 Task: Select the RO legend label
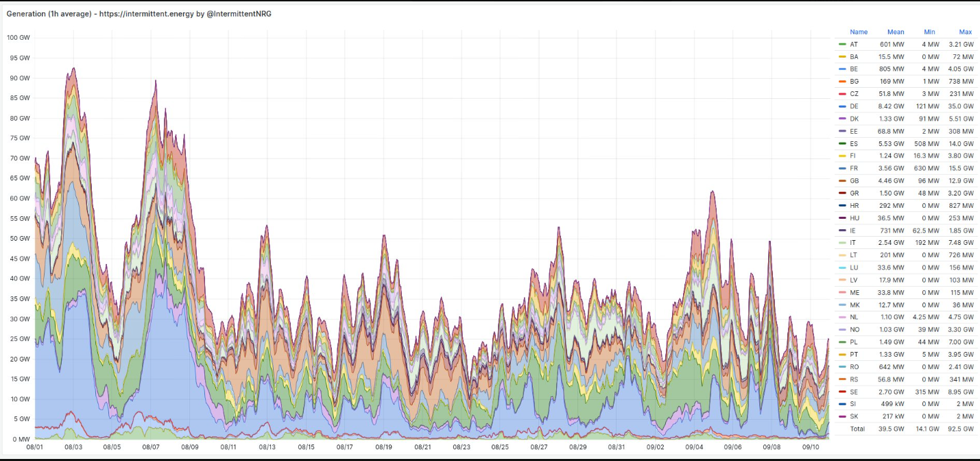pos(854,366)
